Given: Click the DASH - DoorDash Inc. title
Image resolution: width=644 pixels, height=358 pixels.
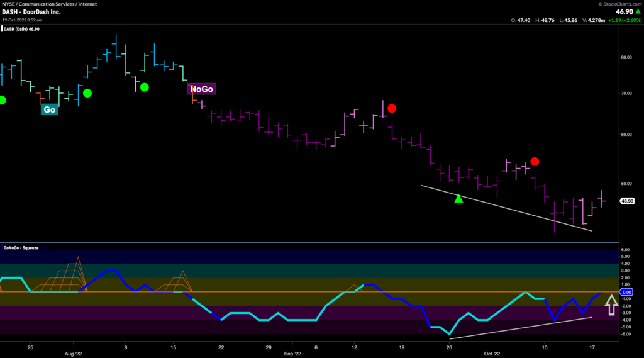Looking at the screenshot, I should [x=30, y=12].
